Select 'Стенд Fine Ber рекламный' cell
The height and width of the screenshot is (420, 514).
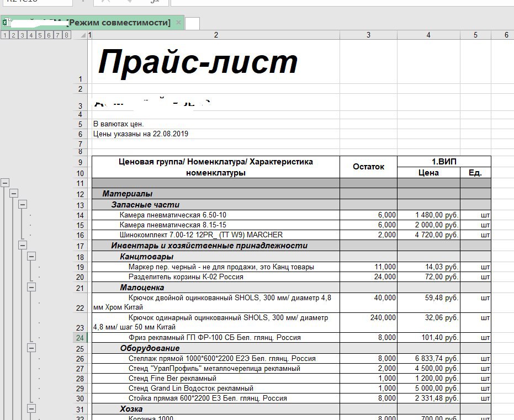pyautogui.click(x=216, y=379)
